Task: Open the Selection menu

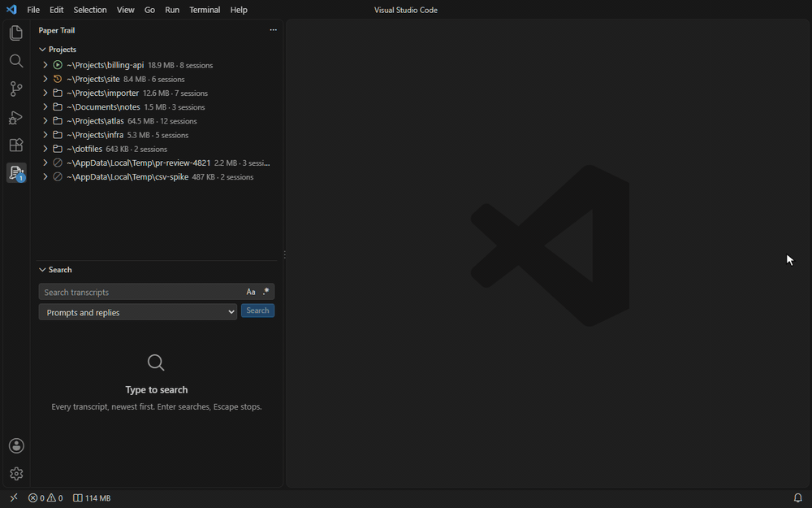Action: [90, 10]
